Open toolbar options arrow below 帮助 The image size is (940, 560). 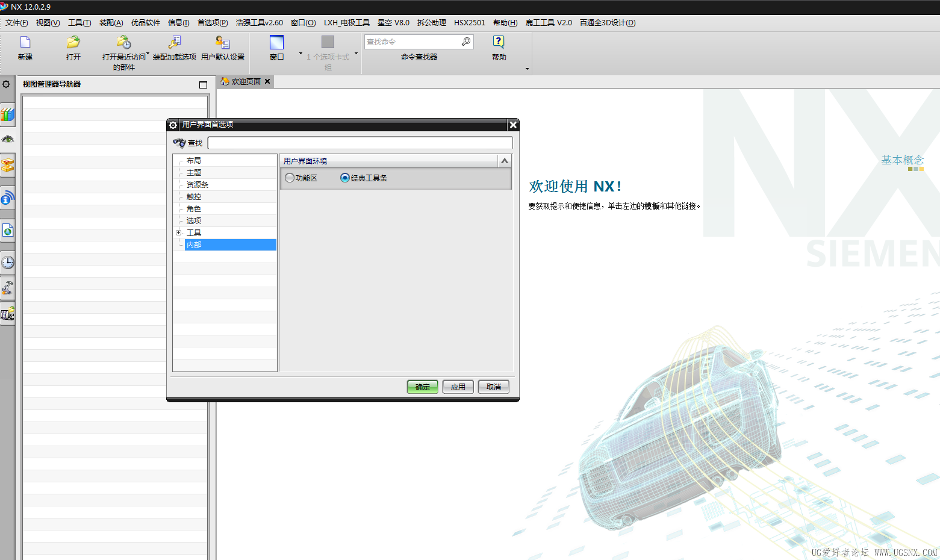(x=527, y=69)
